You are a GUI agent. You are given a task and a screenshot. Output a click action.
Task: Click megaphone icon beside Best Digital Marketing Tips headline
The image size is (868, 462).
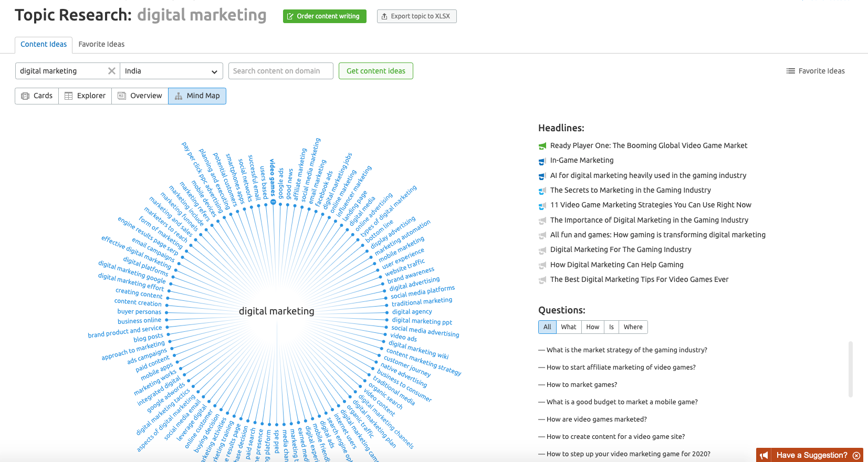click(x=542, y=280)
